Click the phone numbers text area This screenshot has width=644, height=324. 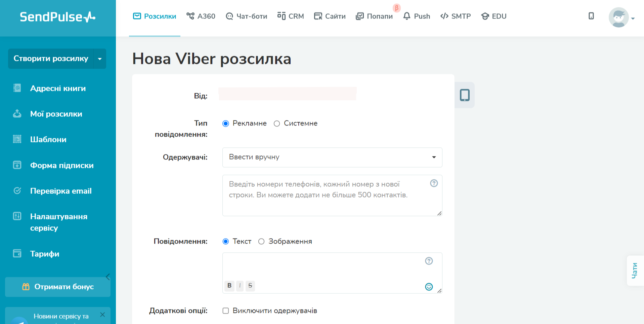tap(332, 195)
